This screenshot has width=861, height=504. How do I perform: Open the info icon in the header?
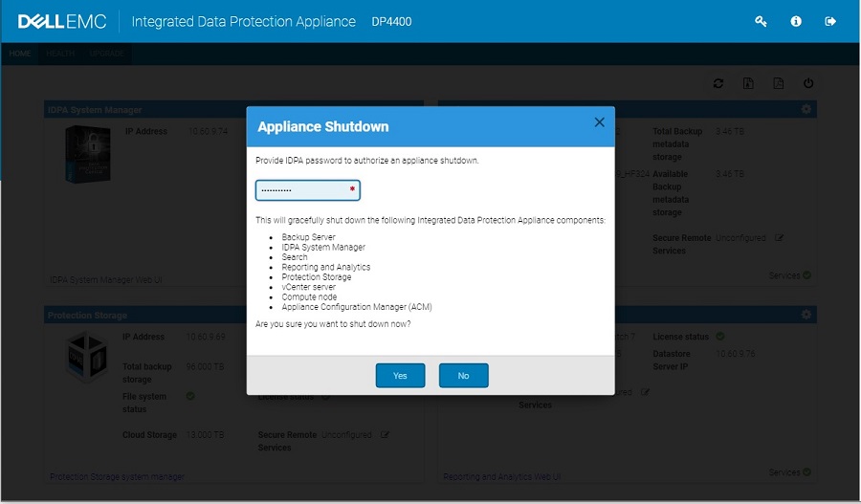[x=796, y=21]
